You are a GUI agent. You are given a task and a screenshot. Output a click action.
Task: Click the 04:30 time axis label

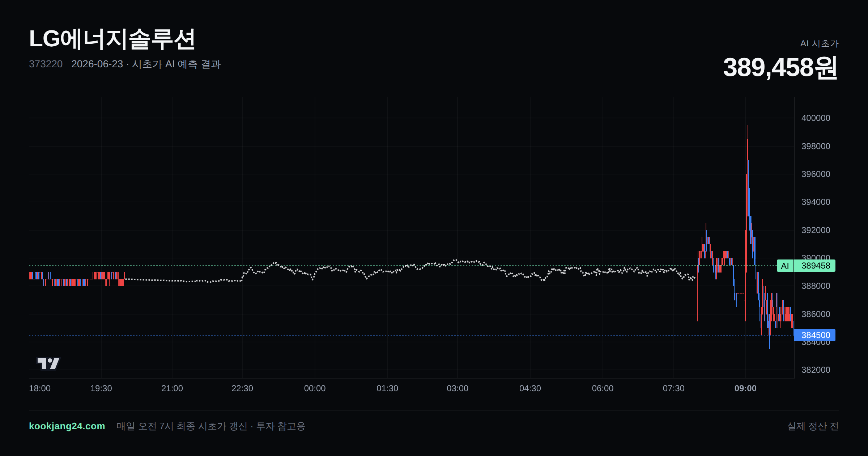click(x=530, y=388)
